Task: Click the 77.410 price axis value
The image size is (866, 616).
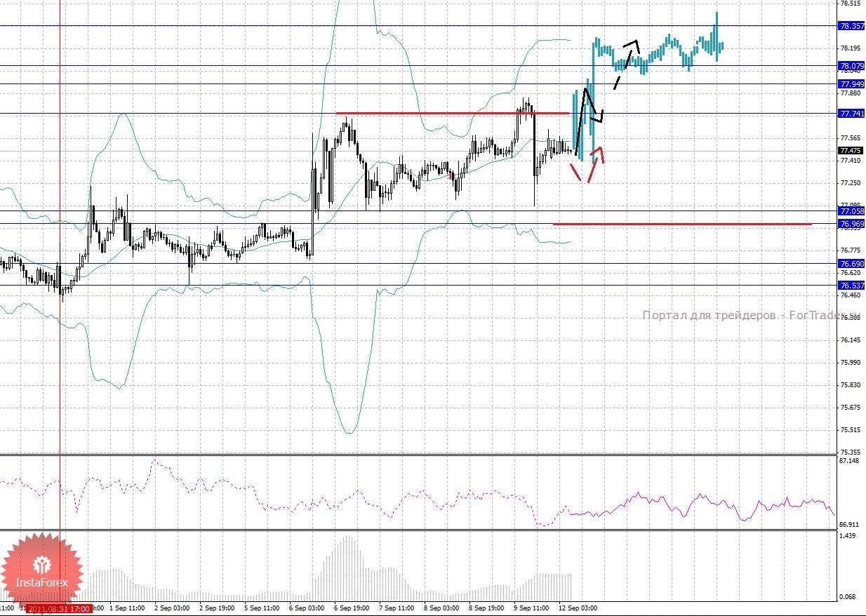Action: pyautogui.click(x=850, y=161)
